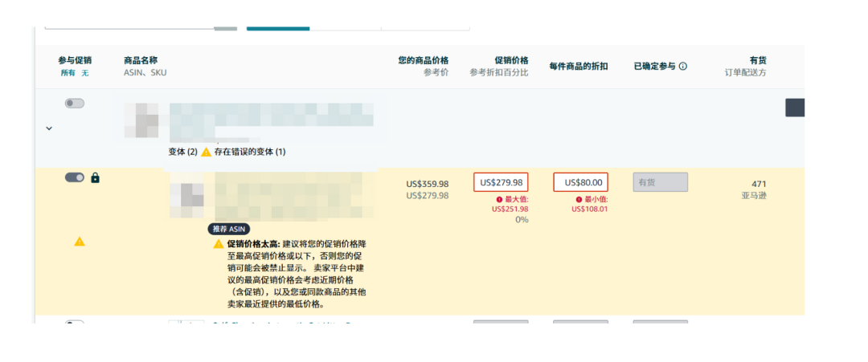This screenshot has height=362, width=868.
Task: Click the promotion price field showing US$279.98
Action: pyautogui.click(x=501, y=182)
